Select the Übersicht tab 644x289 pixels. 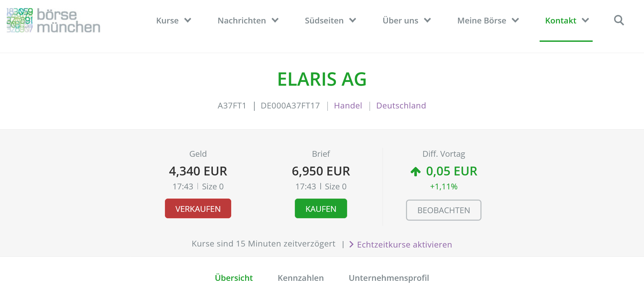coord(234,278)
